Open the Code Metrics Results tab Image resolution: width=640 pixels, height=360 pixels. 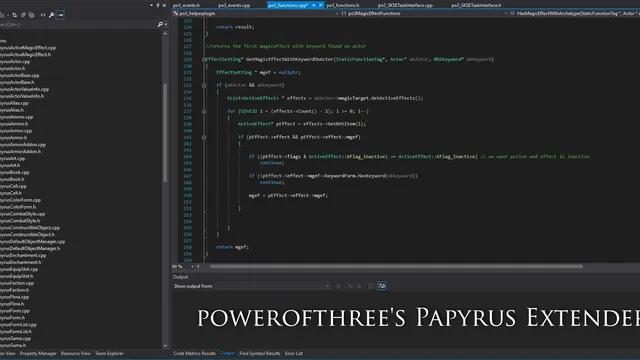pos(194,353)
